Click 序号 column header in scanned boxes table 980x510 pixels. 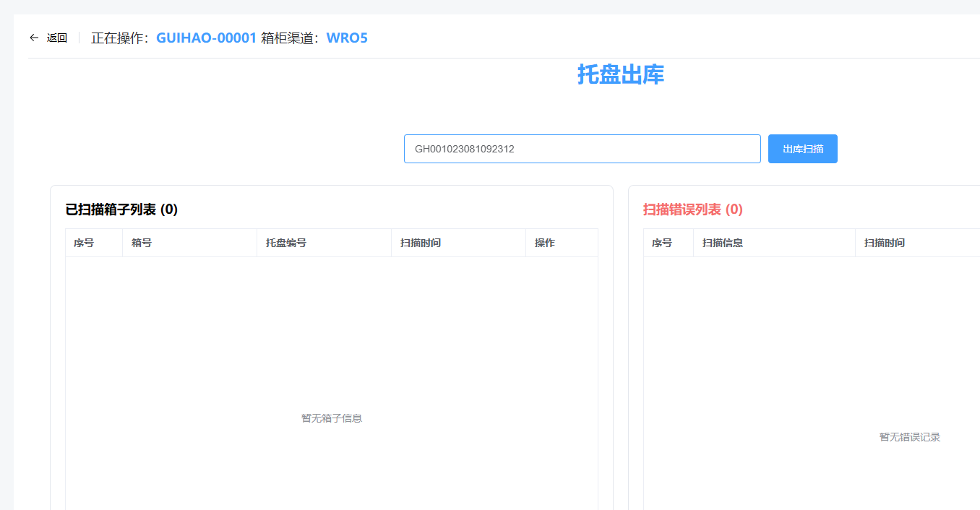click(x=84, y=243)
